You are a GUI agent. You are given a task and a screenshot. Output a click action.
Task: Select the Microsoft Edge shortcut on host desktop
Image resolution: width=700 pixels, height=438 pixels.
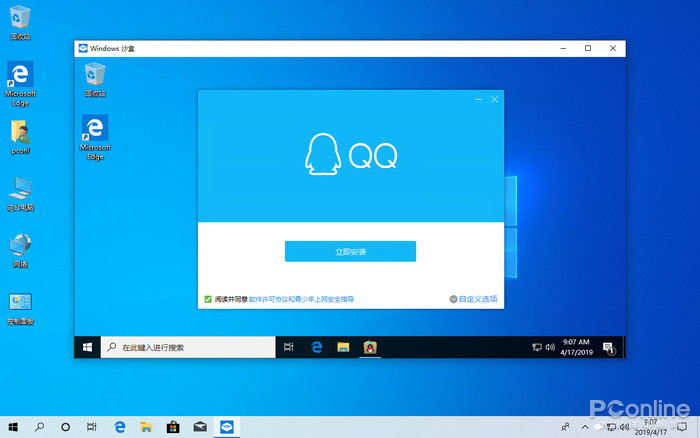tap(20, 79)
